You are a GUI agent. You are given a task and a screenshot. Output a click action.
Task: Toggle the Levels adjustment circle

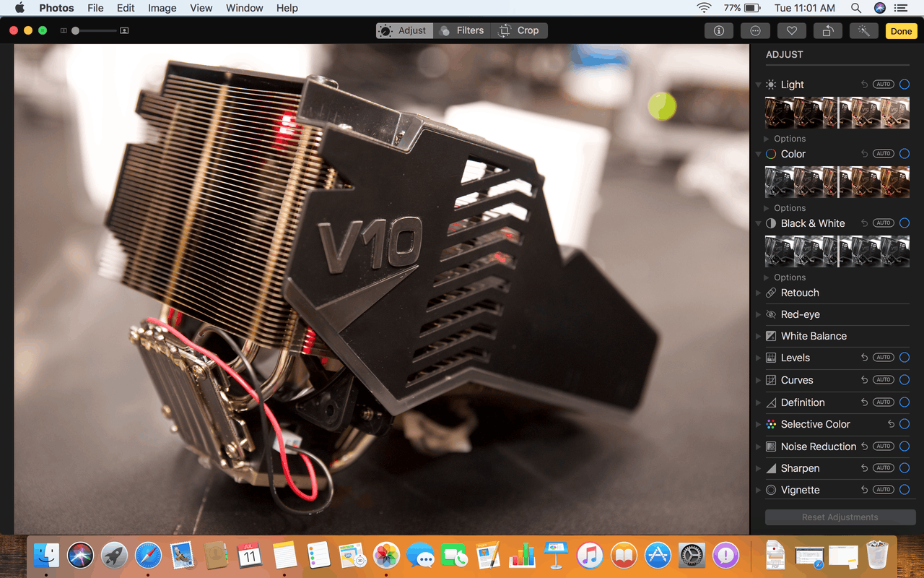pyautogui.click(x=905, y=358)
